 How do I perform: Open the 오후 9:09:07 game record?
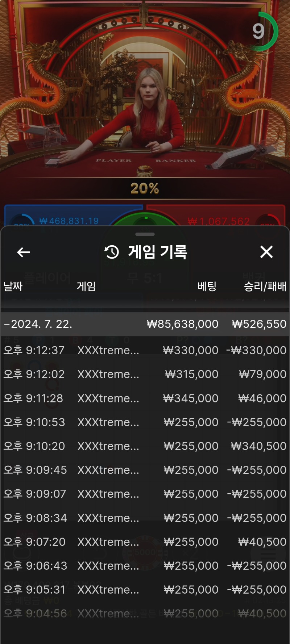pyautogui.click(x=145, y=494)
